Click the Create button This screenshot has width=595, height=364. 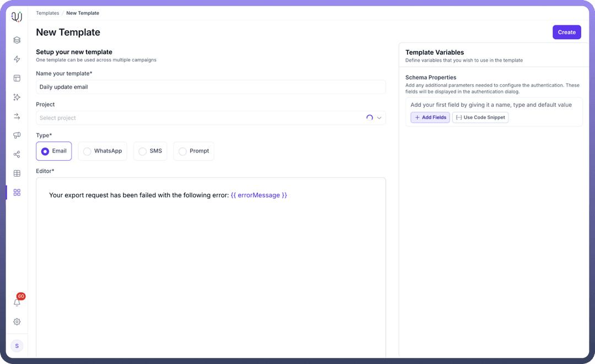point(566,32)
